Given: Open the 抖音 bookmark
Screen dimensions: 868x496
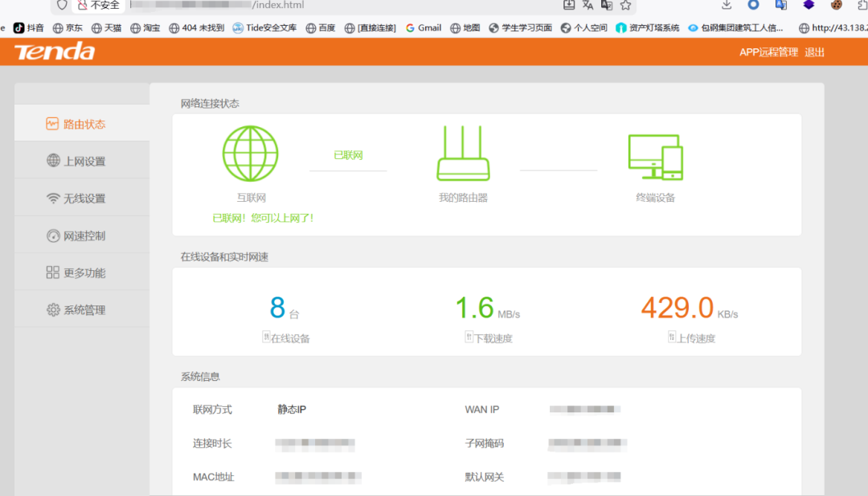Looking at the screenshot, I should pyautogui.click(x=29, y=27).
